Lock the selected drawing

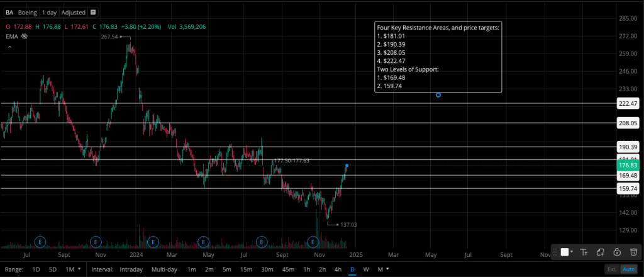[616, 252]
